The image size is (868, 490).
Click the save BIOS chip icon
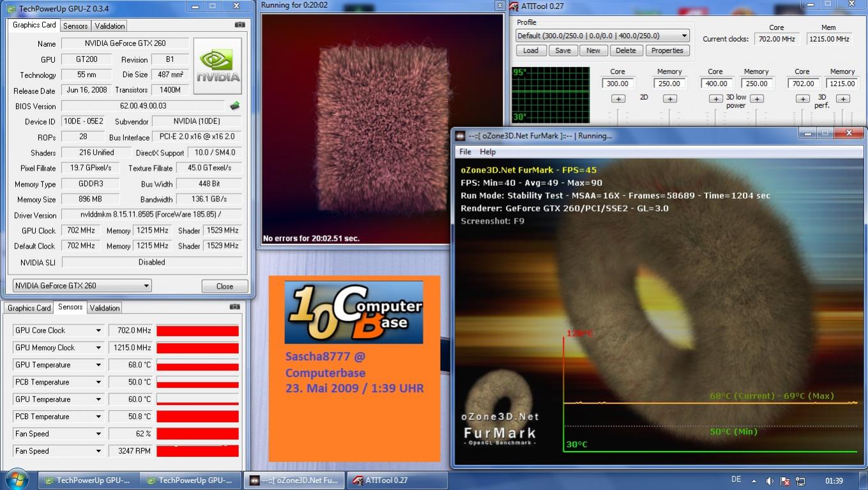[x=235, y=106]
